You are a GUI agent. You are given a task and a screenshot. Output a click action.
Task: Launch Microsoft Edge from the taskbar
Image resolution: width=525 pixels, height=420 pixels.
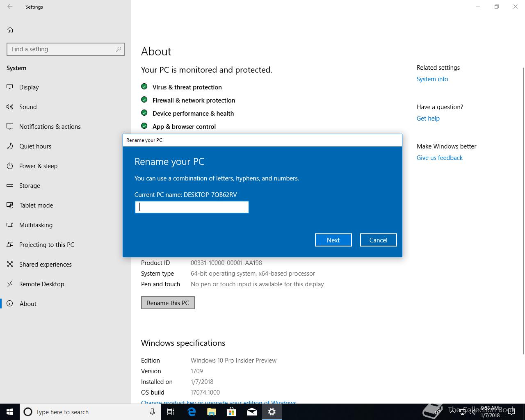click(191, 412)
